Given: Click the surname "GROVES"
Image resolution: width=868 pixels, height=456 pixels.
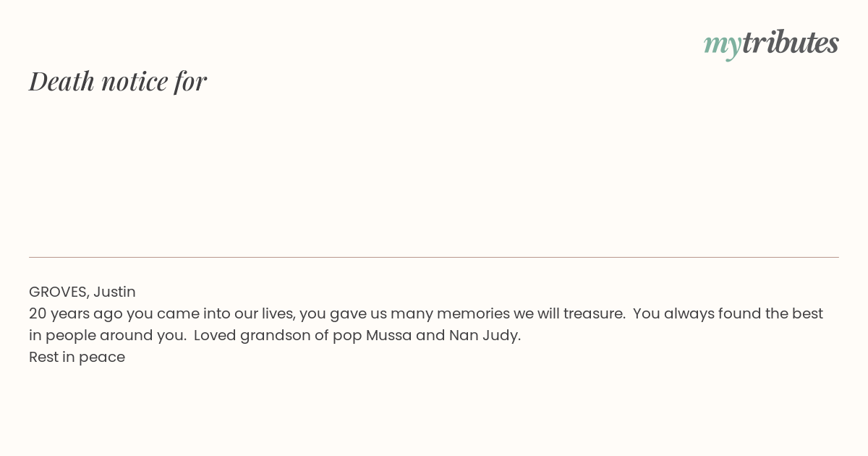Looking at the screenshot, I should click(59, 292).
